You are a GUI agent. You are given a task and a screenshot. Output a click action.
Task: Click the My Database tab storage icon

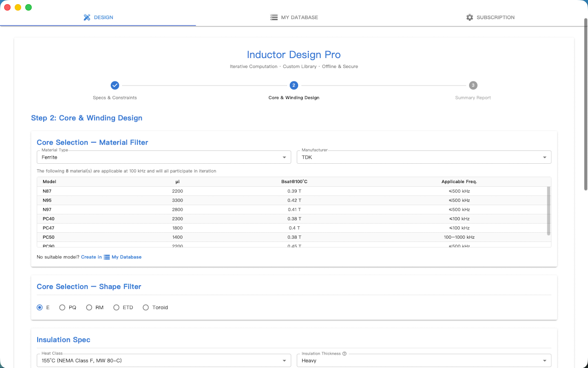[274, 17]
